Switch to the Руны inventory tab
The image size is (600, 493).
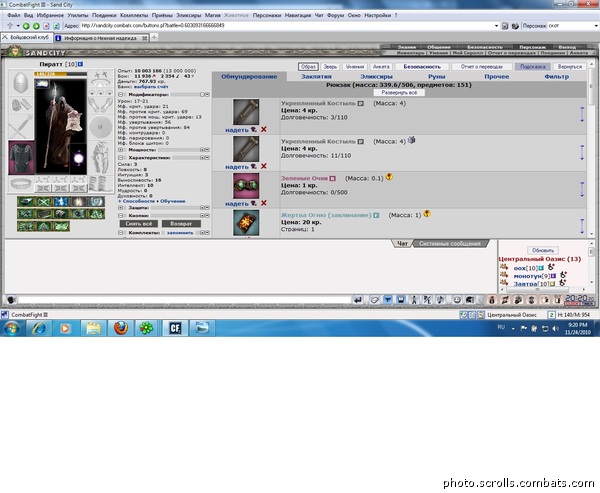tap(437, 77)
